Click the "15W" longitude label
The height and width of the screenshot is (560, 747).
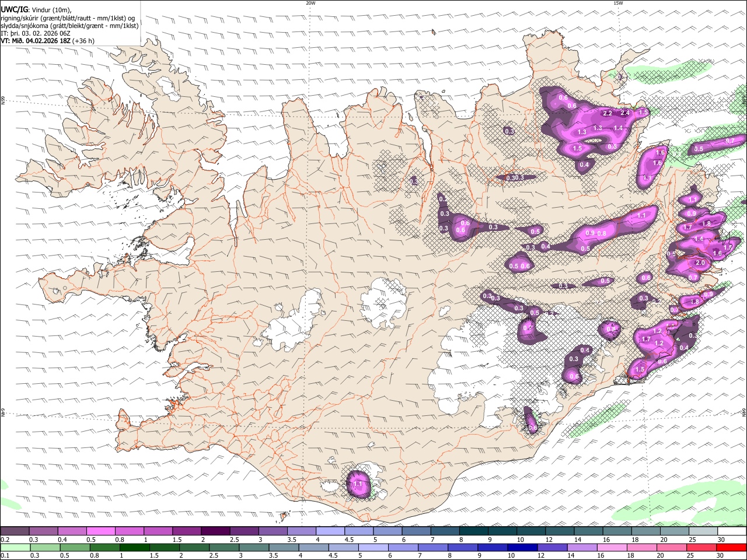click(x=618, y=3)
